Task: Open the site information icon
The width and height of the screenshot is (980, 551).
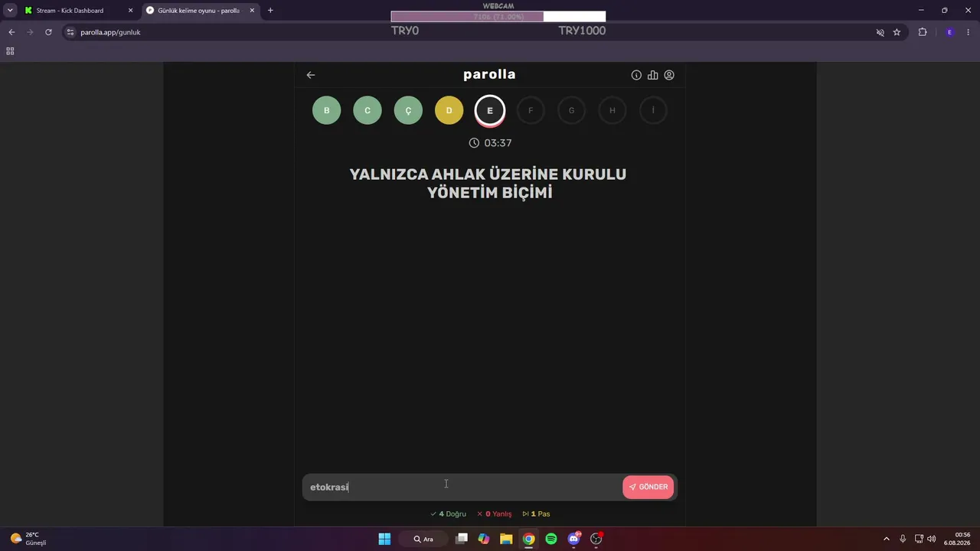Action: pyautogui.click(x=70, y=32)
